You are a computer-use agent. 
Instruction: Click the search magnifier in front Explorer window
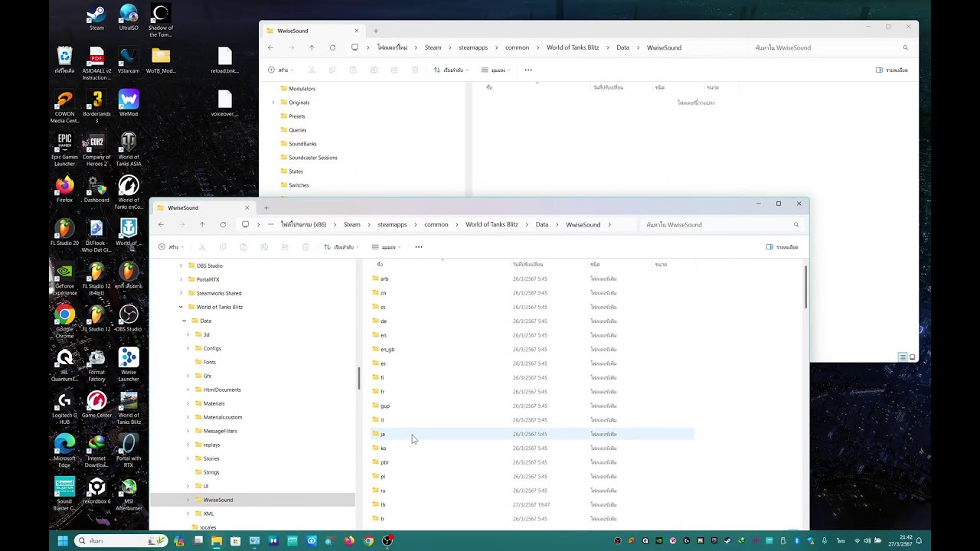pyautogui.click(x=796, y=225)
